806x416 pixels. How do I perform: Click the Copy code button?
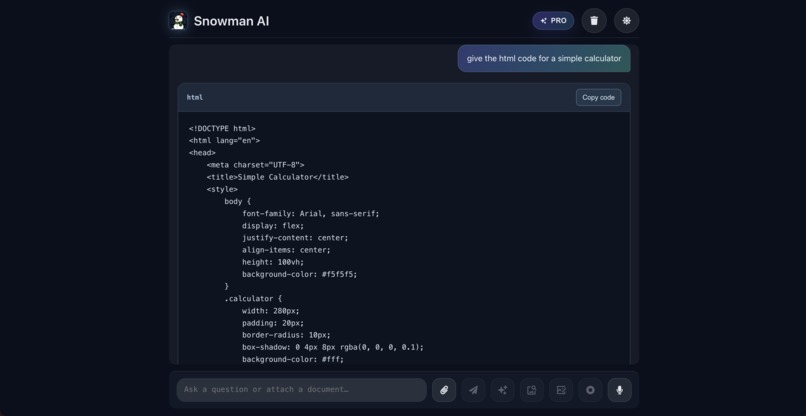point(598,97)
